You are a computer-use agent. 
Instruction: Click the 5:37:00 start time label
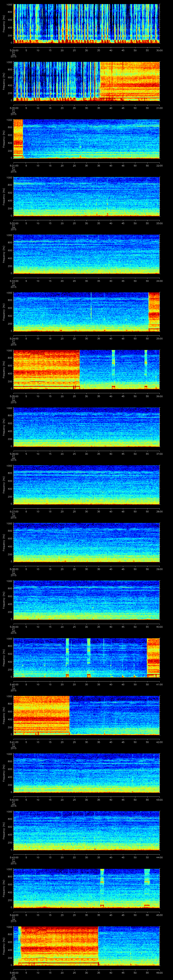[x=14, y=511]
